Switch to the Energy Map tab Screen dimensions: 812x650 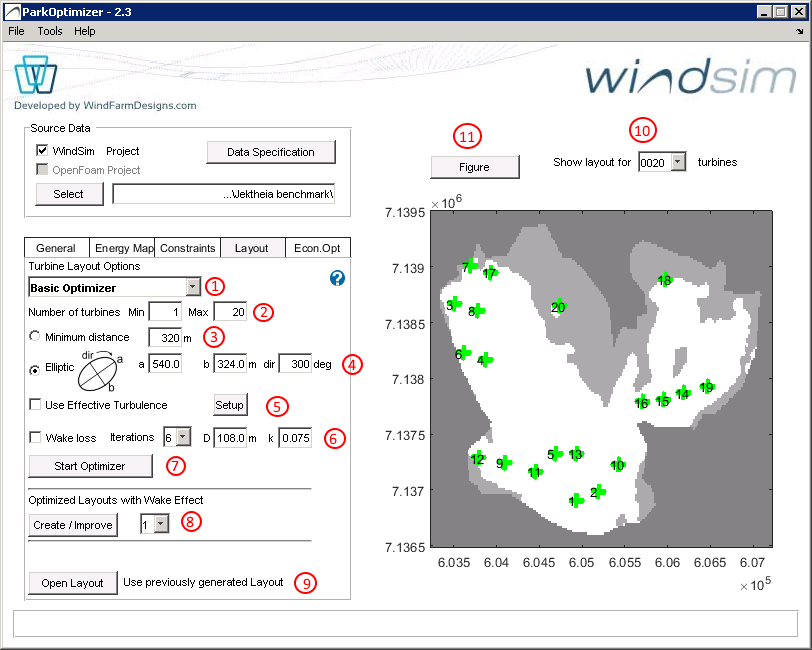[x=124, y=248]
